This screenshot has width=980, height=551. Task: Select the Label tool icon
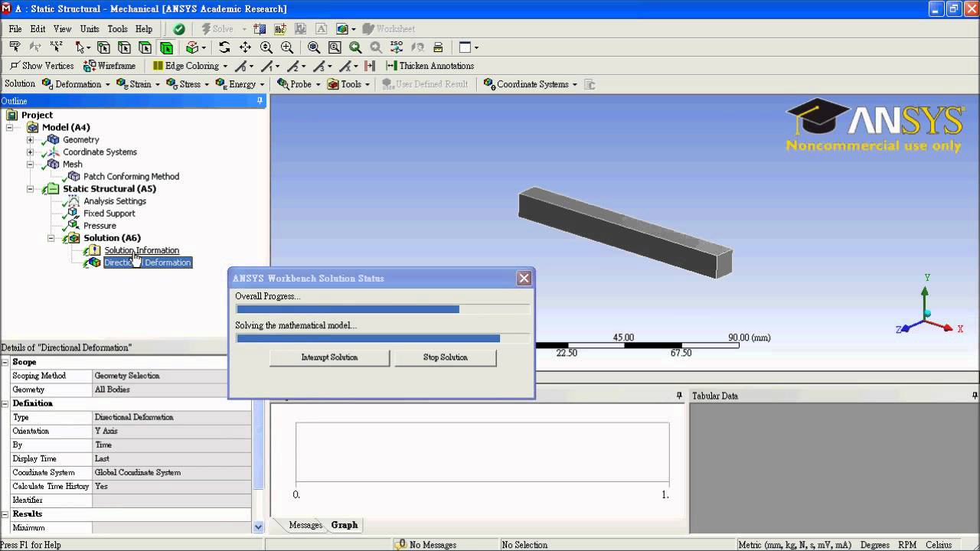15,47
